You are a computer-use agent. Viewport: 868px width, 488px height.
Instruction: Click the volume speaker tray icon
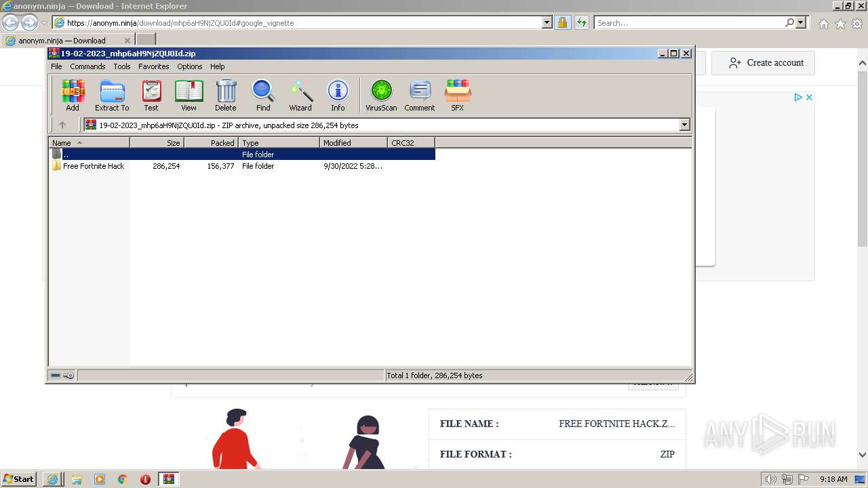[771, 479]
